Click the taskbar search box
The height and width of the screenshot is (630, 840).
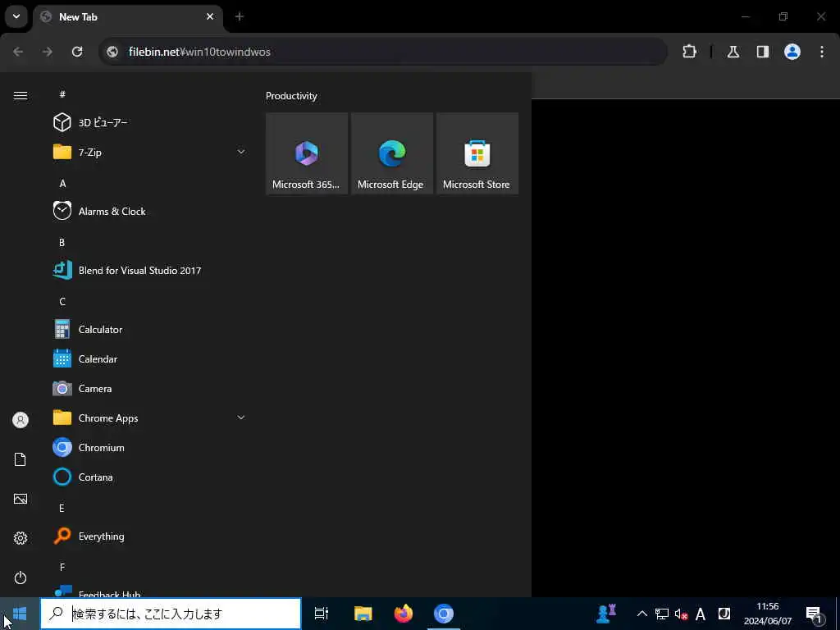pyautogui.click(x=171, y=614)
